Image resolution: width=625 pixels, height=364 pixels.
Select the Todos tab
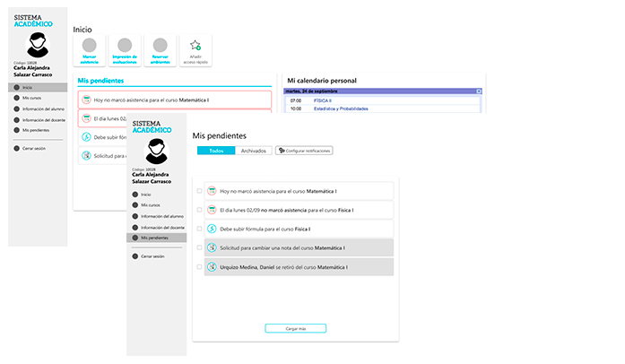click(x=216, y=151)
